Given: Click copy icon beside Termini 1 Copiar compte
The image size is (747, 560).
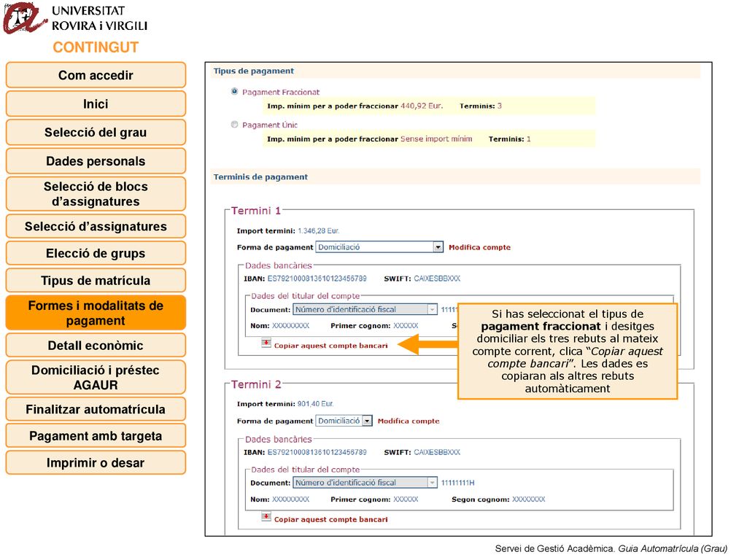Looking at the screenshot, I should 266,343.
